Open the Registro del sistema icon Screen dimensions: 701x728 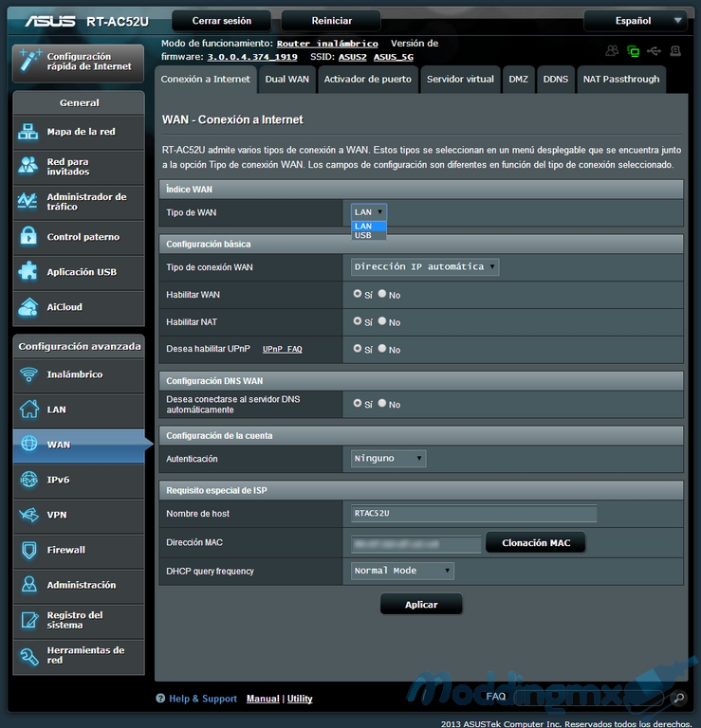[x=28, y=620]
